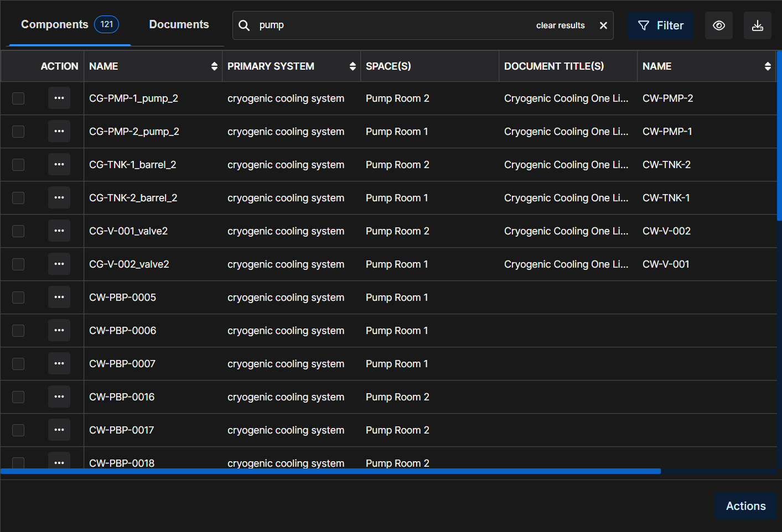The image size is (782, 532).
Task: Clear the search with the X icon
Action: 603,25
